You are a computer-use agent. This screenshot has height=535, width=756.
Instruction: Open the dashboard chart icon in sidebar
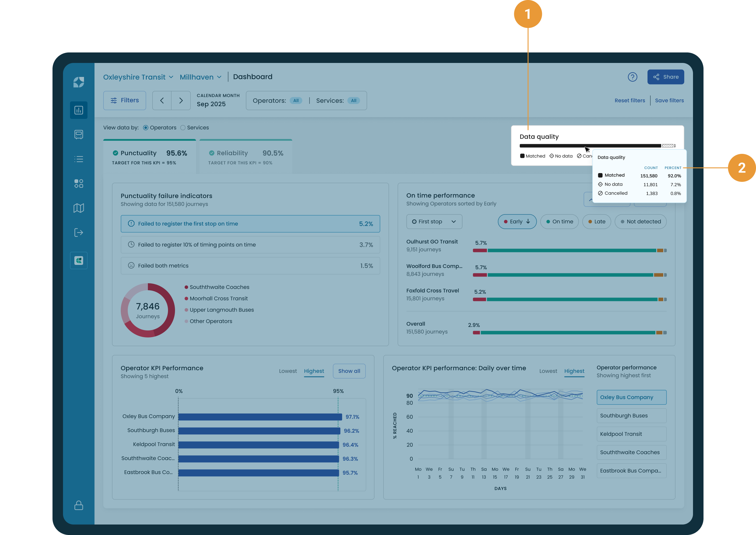tap(78, 110)
